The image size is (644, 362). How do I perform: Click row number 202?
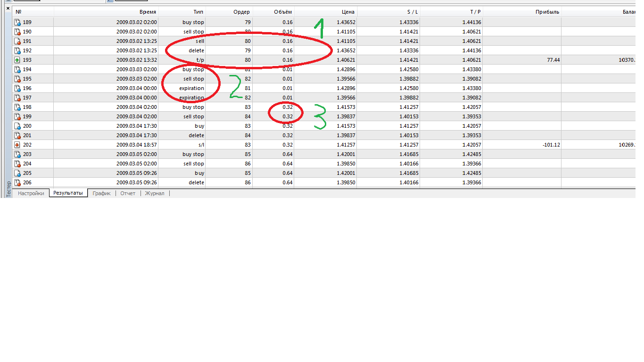point(27,145)
